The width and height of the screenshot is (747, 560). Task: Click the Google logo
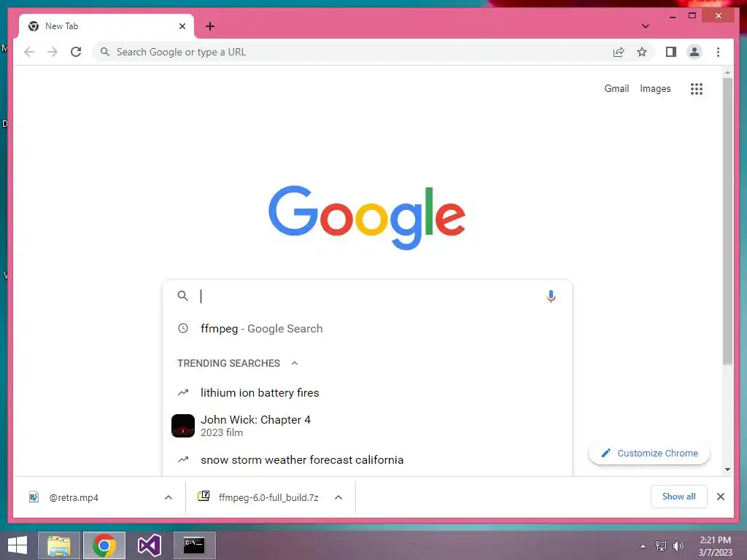click(x=367, y=217)
